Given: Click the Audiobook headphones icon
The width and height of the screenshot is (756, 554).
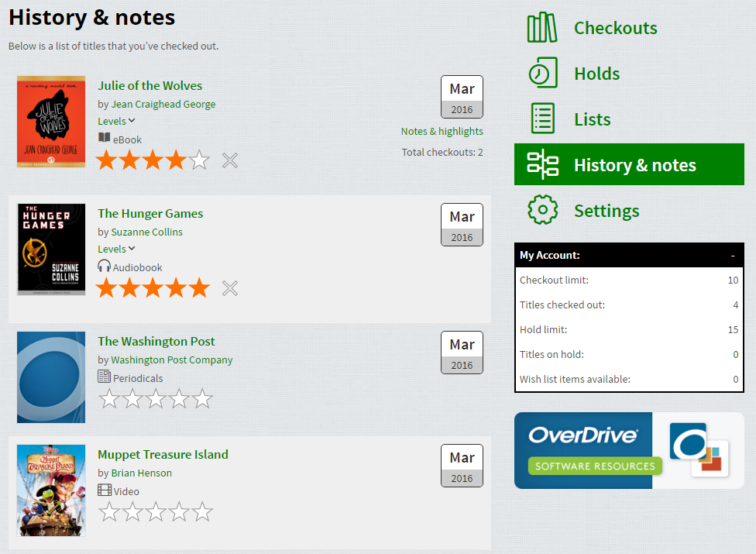Looking at the screenshot, I should click(x=104, y=266).
